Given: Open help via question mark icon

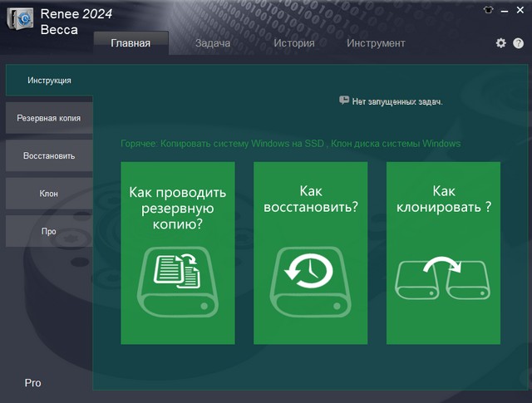Looking at the screenshot, I should [518, 43].
